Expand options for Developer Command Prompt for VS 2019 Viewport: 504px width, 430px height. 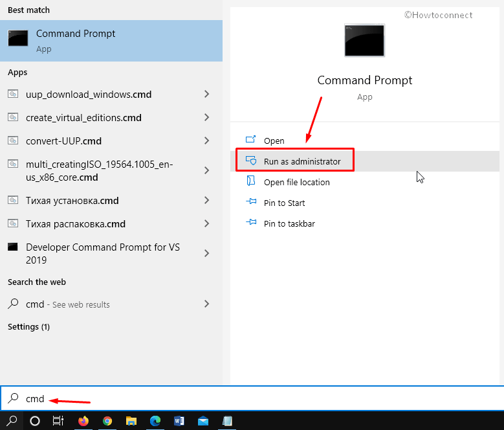point(206,253)
